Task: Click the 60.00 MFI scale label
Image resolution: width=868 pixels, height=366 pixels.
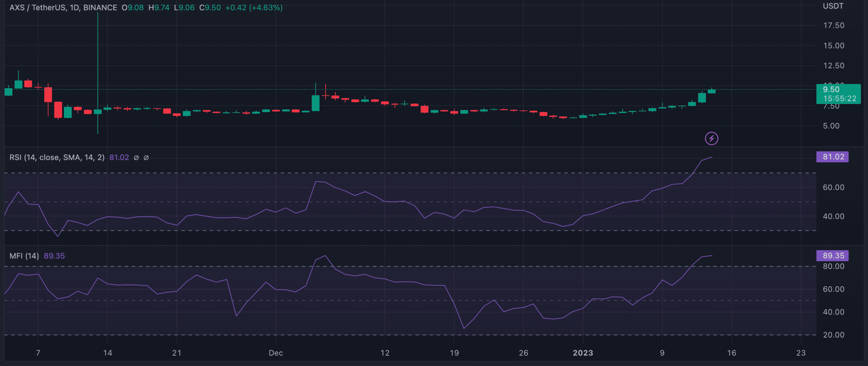Action: 833,289
